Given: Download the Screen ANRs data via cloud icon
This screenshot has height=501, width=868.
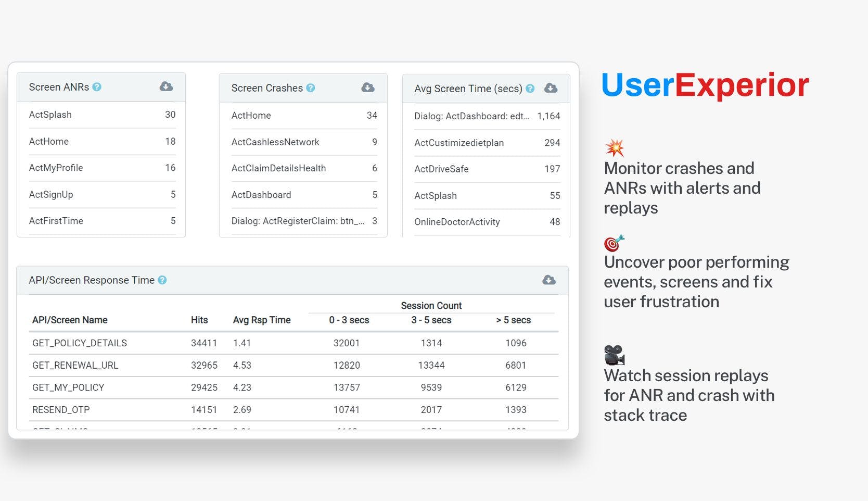Looking at the screenshot, I should coord(166,86).
